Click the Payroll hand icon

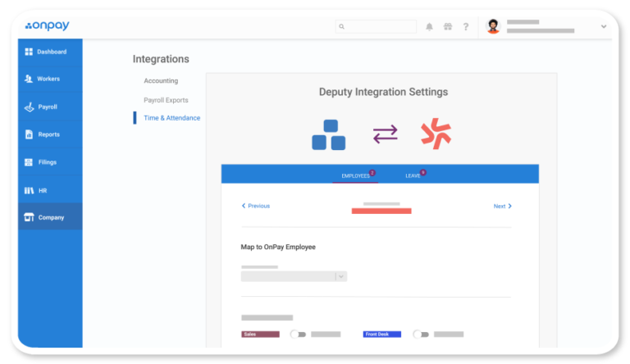click(29, 107)
